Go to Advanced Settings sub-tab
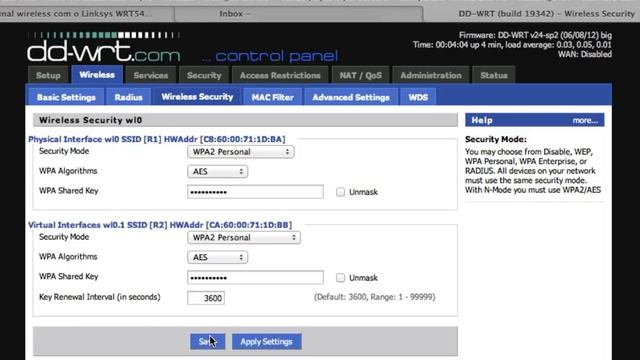 [x=351, y=97]
